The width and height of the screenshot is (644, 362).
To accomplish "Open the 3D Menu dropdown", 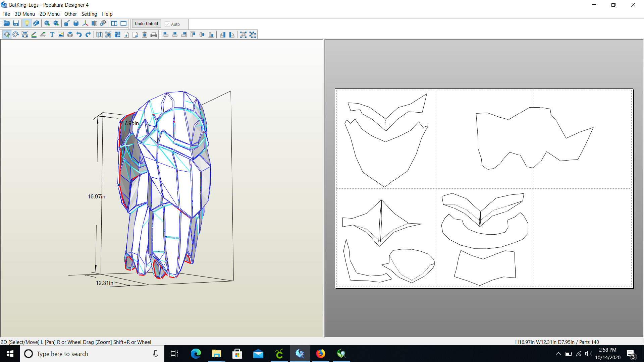I will tap(24, 14).
